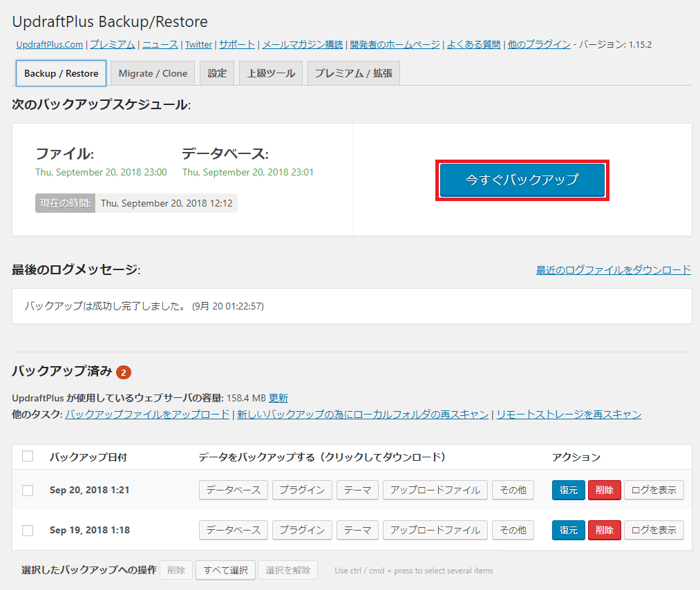Download the Sep 20 database backup
Image resolution: width=700 pixels, height=590 pixels.
(233, 489)
